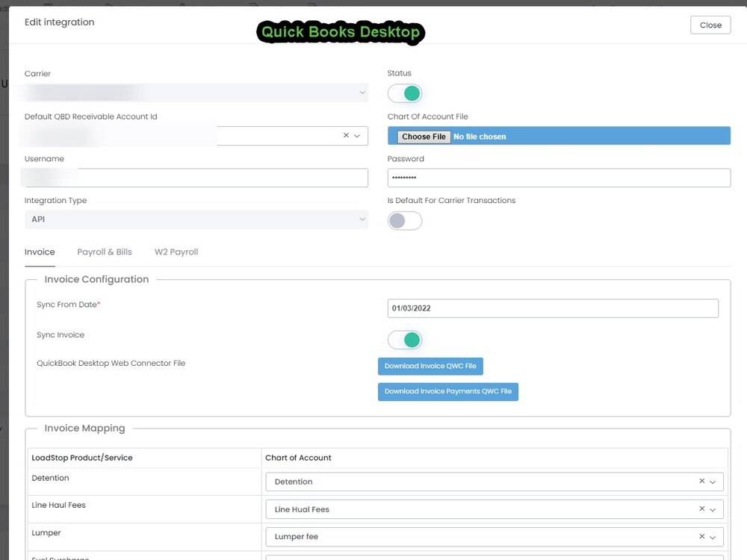This screenshot has height=560, width=747.
Task: Clear the Default QBD Receivable Account selection
Action: click(346, 135)
